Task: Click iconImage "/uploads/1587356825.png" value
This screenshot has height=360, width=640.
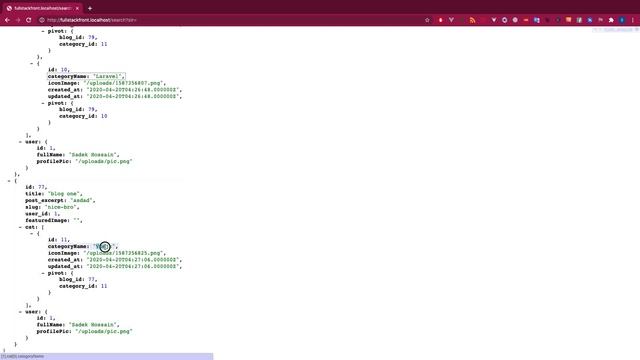Action: coord(123,253)
